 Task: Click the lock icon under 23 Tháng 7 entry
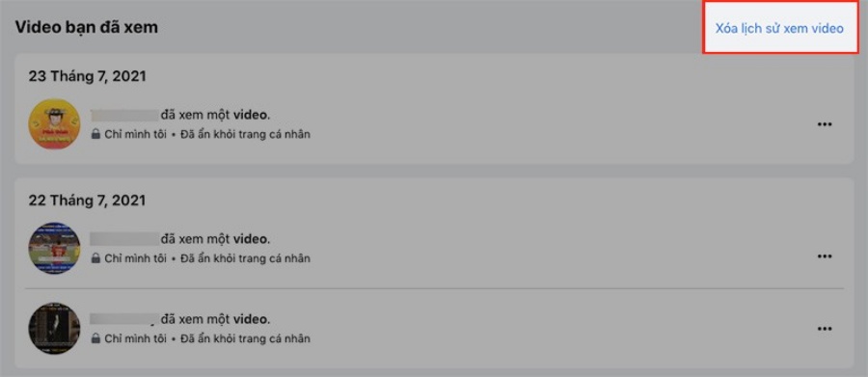95,134
